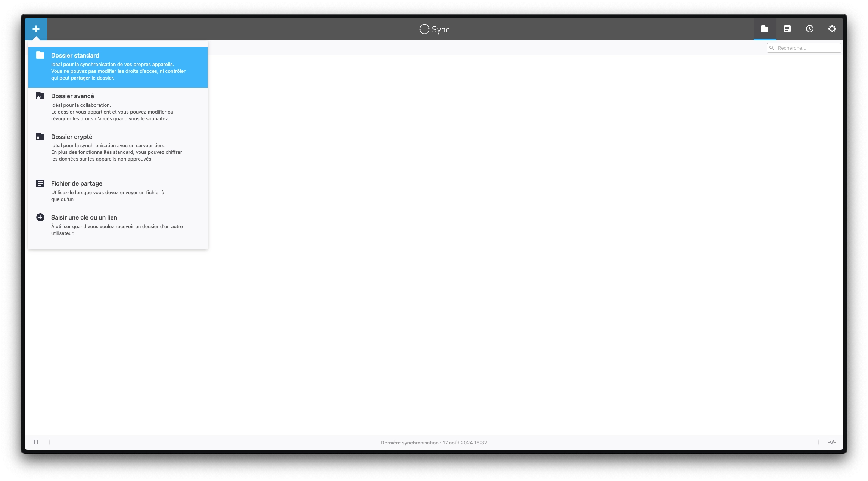Click the activity pulse status icon
The image size is (868, 481).
(831, 442)
